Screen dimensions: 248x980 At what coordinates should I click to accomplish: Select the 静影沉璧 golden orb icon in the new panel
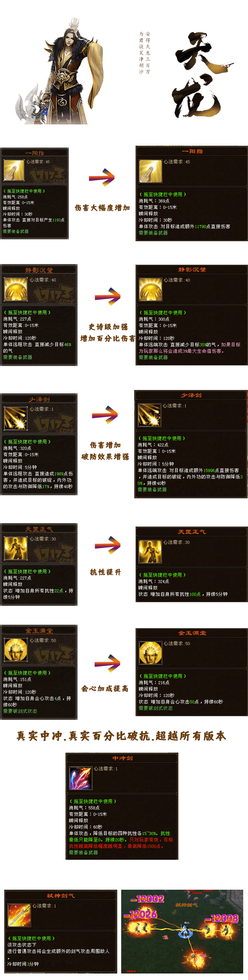click(150, 289)
